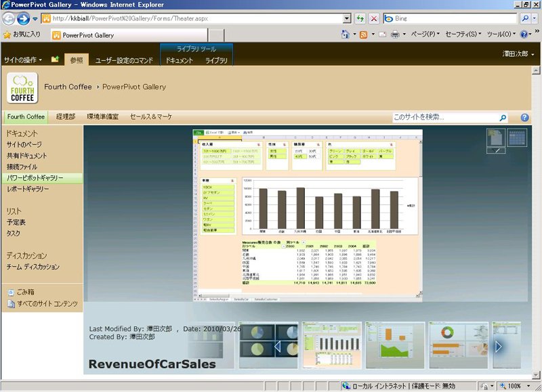542x392 pixels.
Task: Open the 澤田次郎 user menu
Action: [518, 54]
